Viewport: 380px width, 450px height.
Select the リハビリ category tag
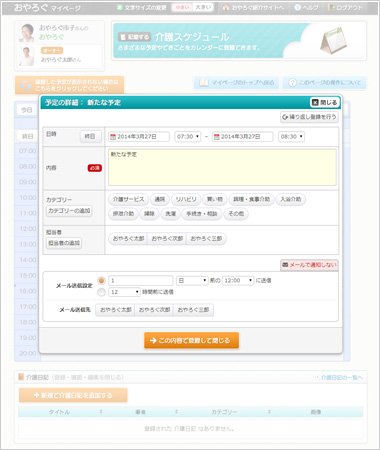186,199
